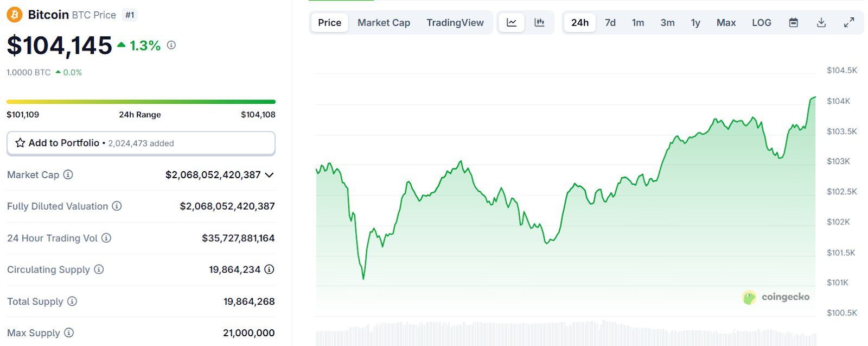The width and height of the screenshot is (868, 346).
Task: Switch to candlestick chart icon
Action: coord(539,22)
